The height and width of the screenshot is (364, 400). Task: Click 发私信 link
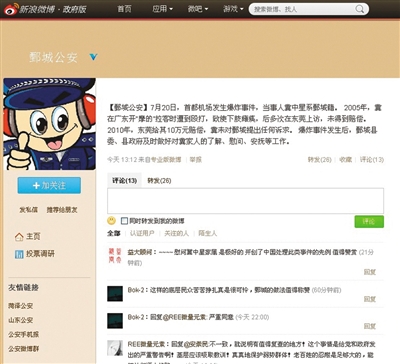[28, 210]
